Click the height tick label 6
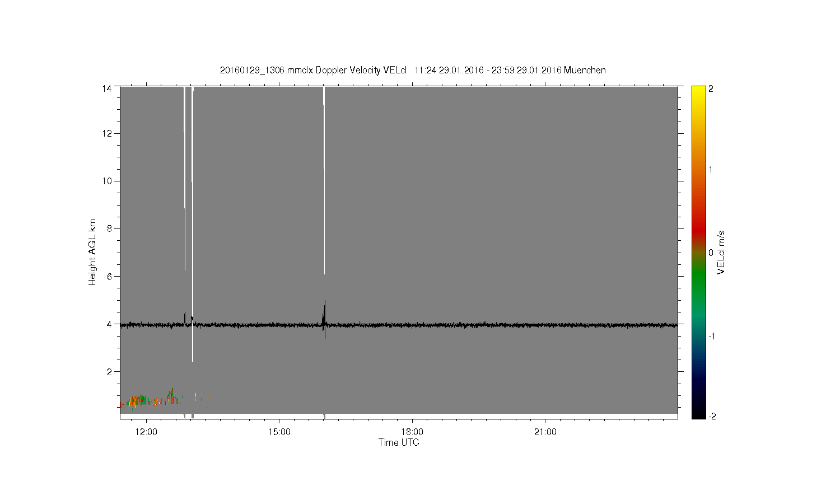The height and width of the screenshot is (504, 840). click(x=109, y=276)
